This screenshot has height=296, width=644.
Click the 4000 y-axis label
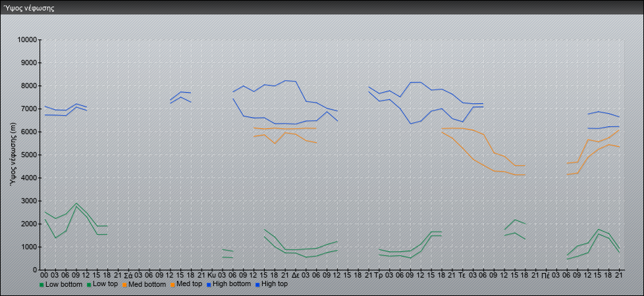click(29, 178)
